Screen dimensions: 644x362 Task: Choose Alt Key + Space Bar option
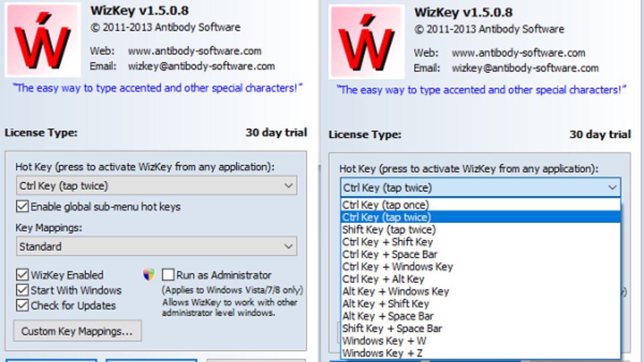click(x=480, y=316)
